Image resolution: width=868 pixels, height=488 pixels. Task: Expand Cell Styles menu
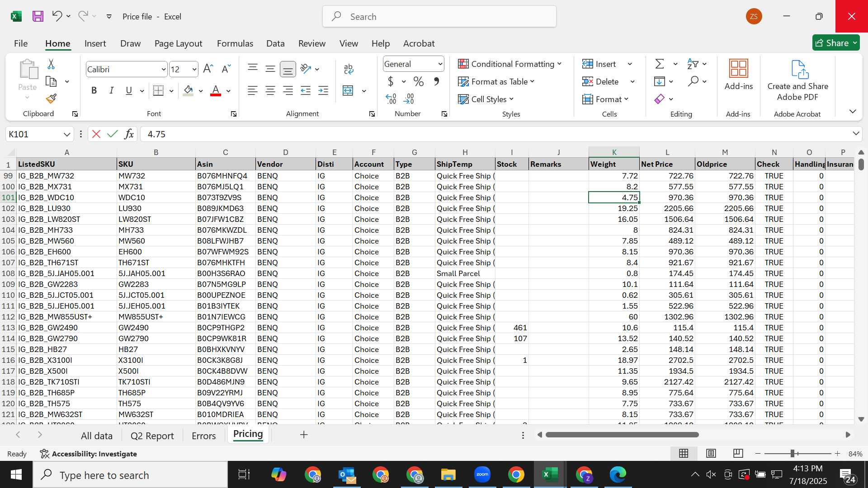(486, 99)
